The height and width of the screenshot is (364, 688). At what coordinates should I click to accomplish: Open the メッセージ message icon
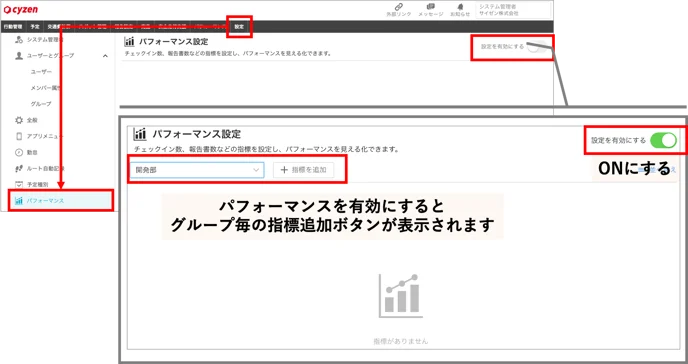pyautogui.click(x=430, y=7)
